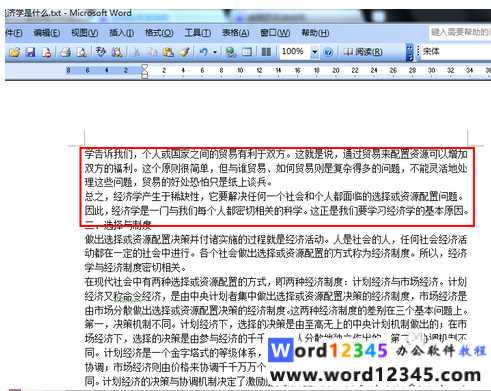
Task: Insert a hyperlink with the globe icon
Action: coord(231,52)
